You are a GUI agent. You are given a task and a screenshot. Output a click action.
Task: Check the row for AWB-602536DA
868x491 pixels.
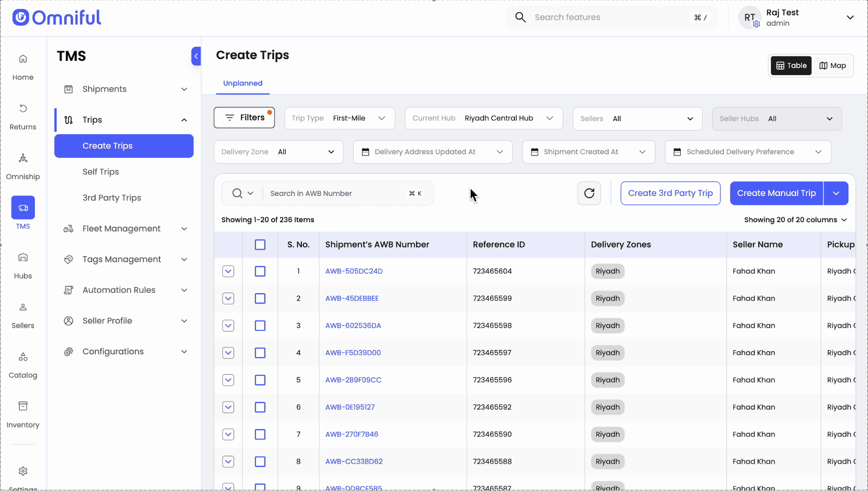click(260, 326)
